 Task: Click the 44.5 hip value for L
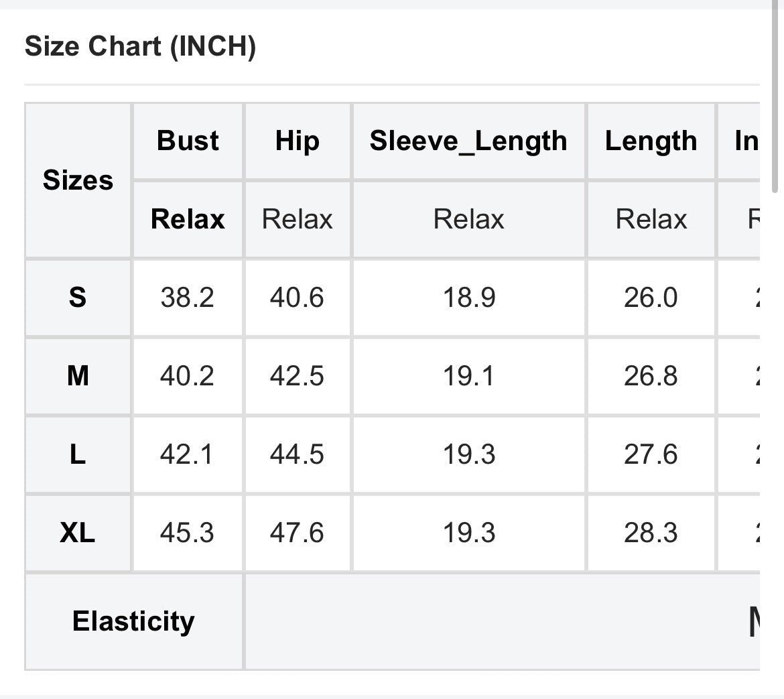click(x=297, y=454)
